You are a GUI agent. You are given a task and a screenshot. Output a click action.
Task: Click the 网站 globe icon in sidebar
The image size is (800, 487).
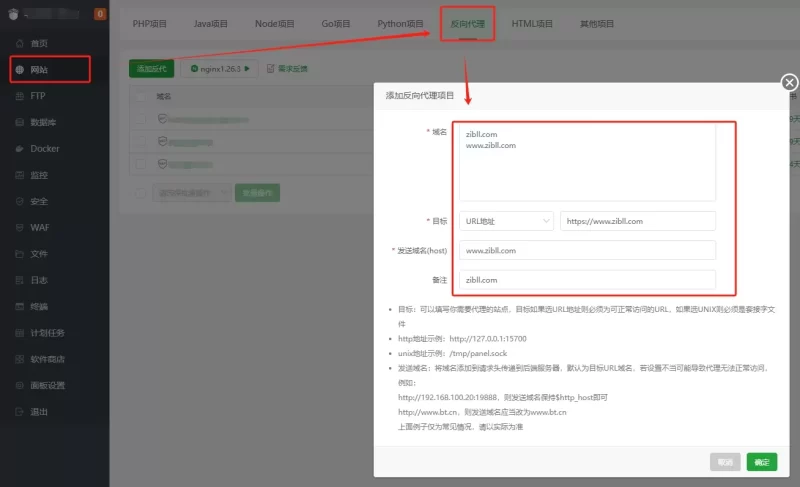[x=19, y=70]
